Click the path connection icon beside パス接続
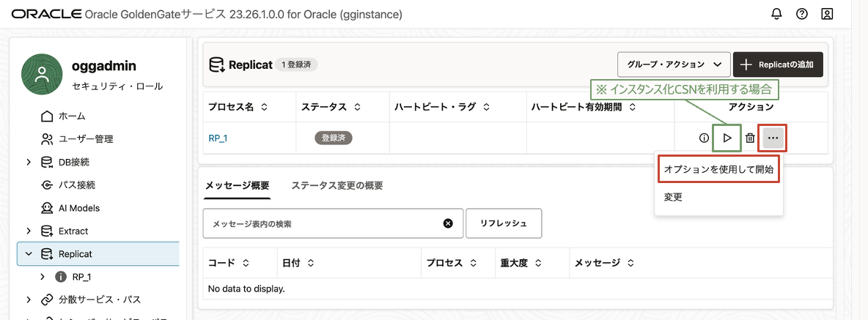The image size is (868, 320). pyautogui.click(x=47, y=185)
